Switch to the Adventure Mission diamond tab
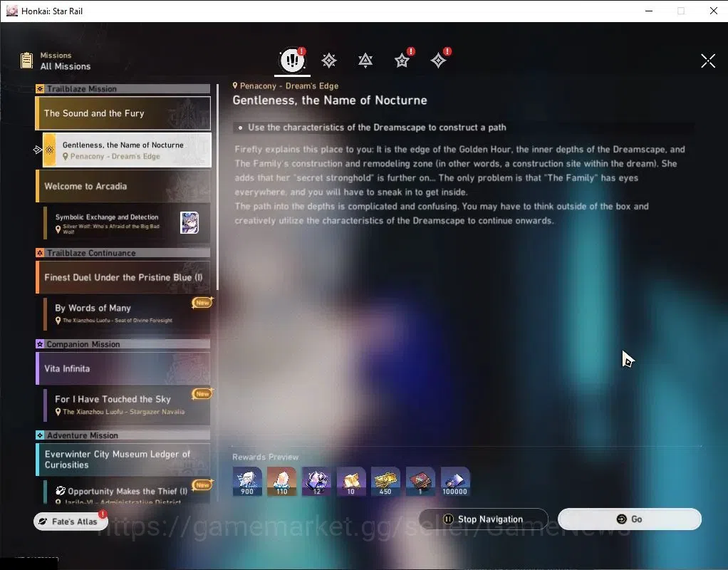Viewport: 728px width, 570px height. click(438, 61)
